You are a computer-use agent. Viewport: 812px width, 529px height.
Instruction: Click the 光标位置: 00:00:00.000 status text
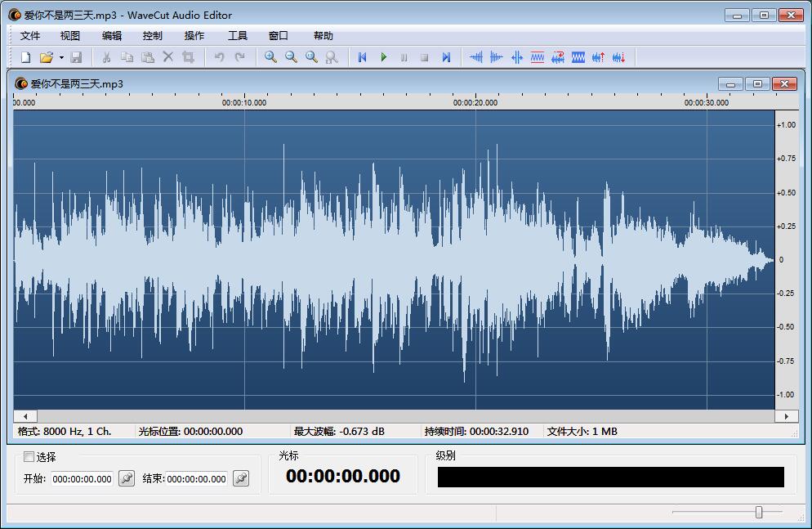pos(190,431)
